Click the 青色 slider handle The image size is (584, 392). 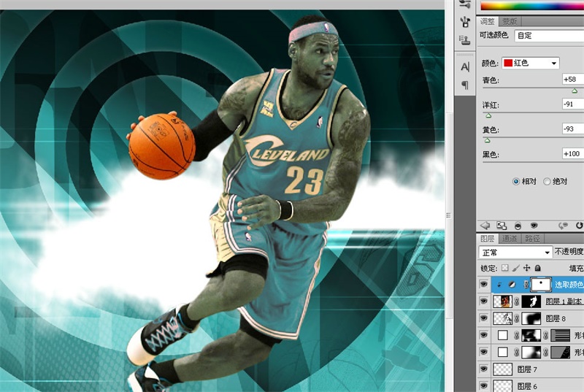click(574, 91)
